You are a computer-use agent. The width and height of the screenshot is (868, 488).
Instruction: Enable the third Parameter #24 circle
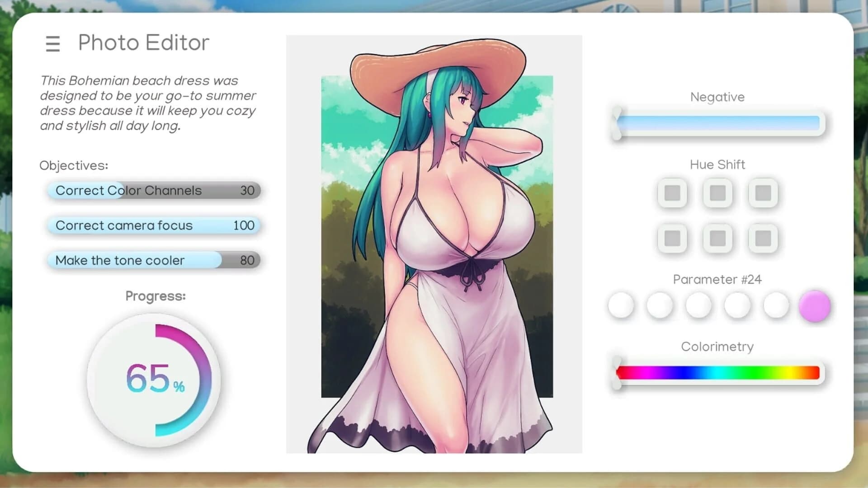click(698, 305)
